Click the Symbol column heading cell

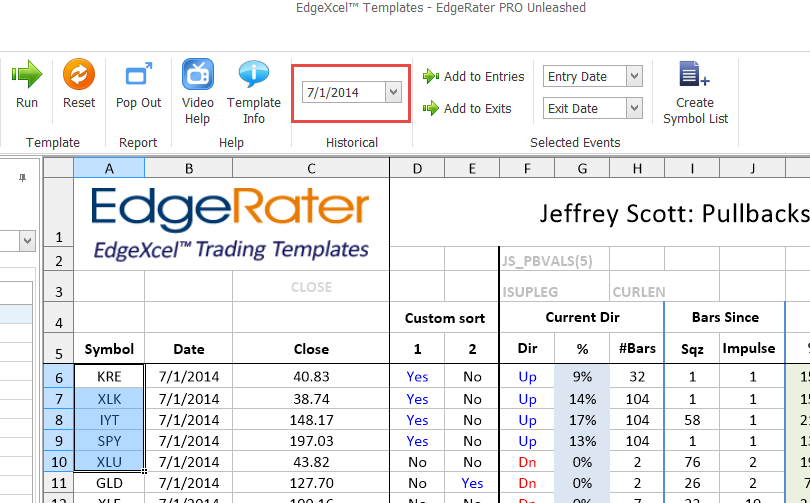(x=109, y=349)
